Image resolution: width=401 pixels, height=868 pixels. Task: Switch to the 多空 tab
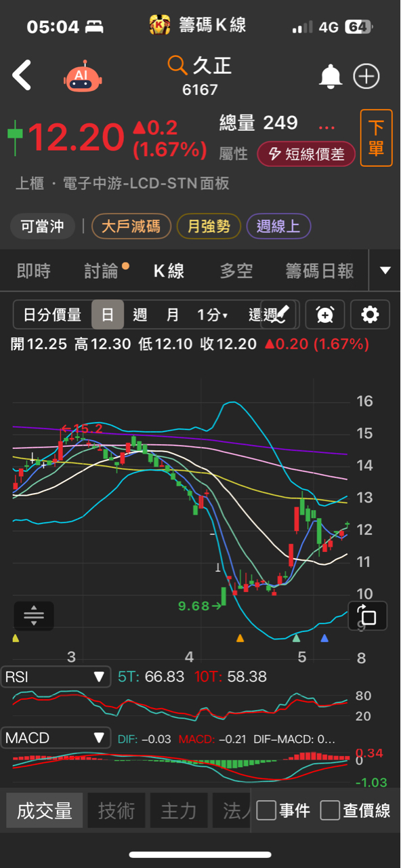(x=236, y=271)
